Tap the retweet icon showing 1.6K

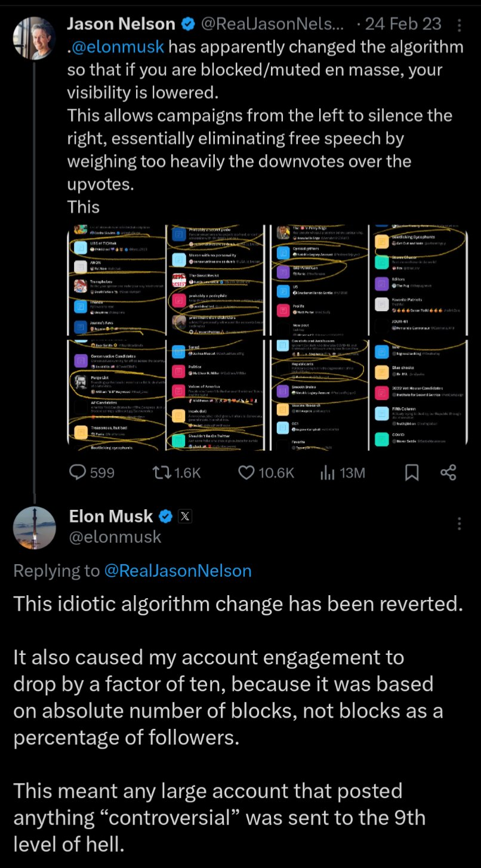pyautogui.click(x=162, y=473)
